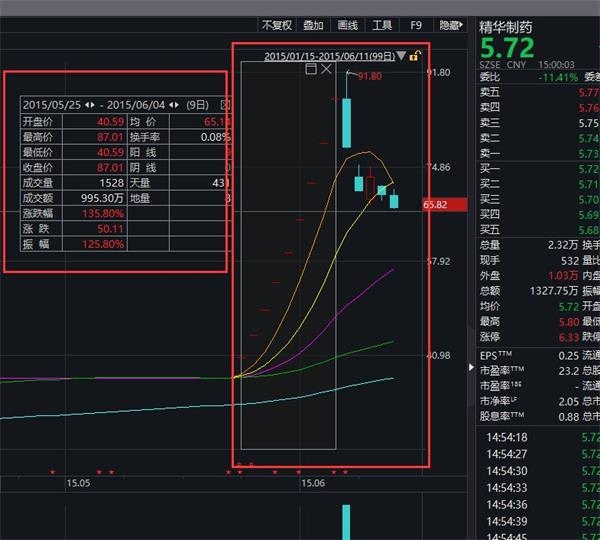The width and height of the screenshot is (600, 540).
Task: Click the 65.82 price marker on axis
Action: (x=435, y=205)
